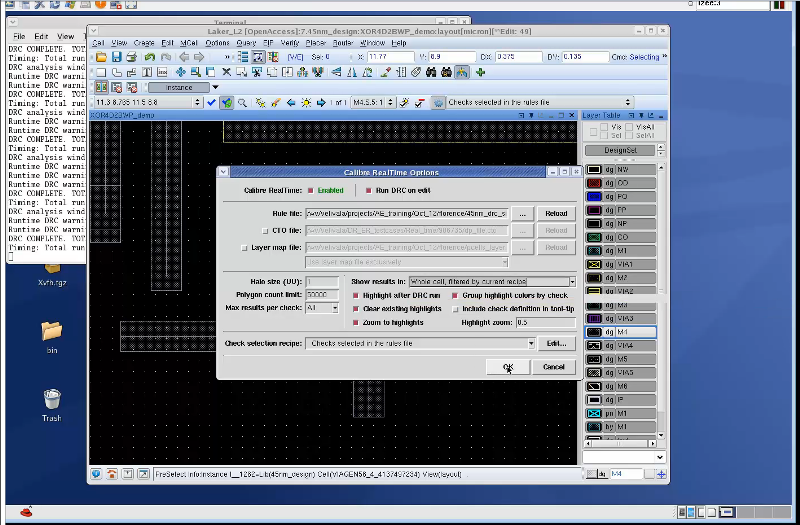Select the Create polygon tool
This screenshot has width=800, height=525.
pos(116,72)
